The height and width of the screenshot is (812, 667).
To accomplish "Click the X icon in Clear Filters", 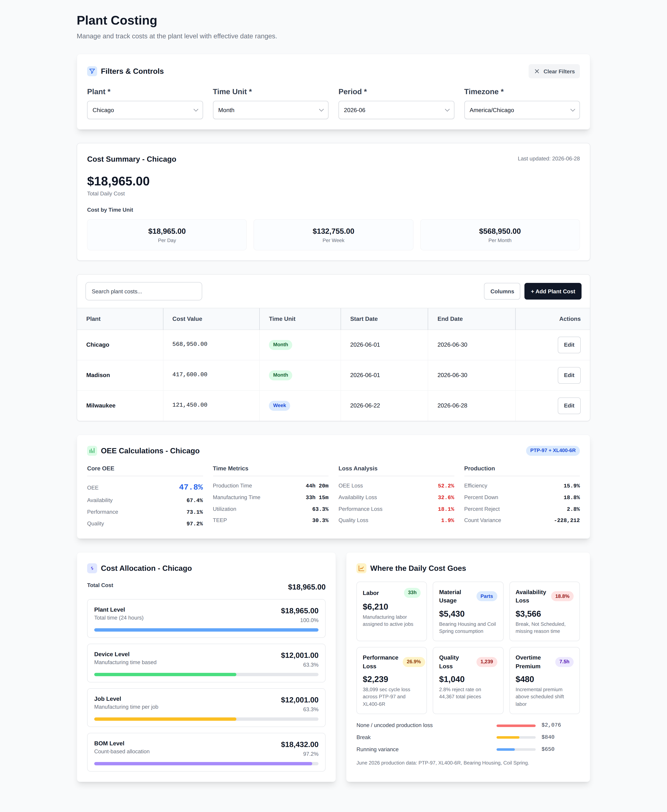I will pos(537,71).
